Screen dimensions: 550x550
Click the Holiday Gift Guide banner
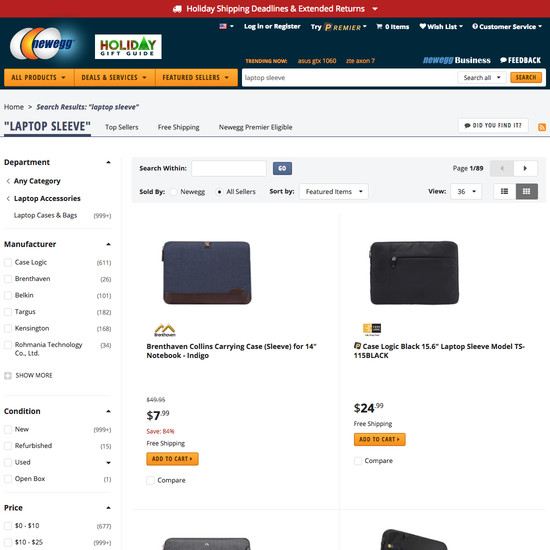tap(128, 47)
